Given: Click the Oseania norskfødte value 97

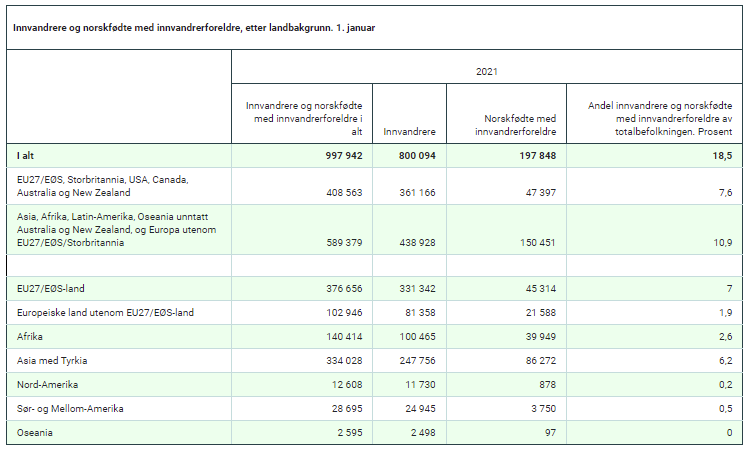Looking at the screenshot, I should pos(548,433).
